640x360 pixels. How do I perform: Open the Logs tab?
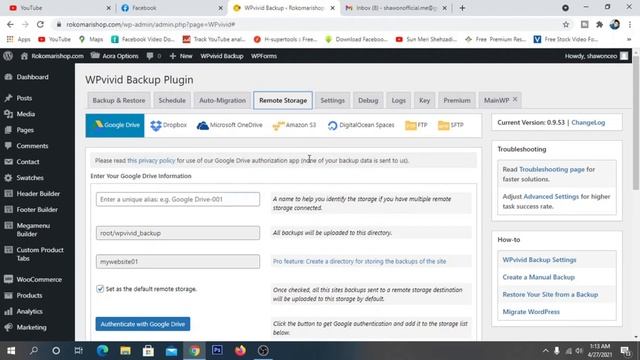pos(398,100)
